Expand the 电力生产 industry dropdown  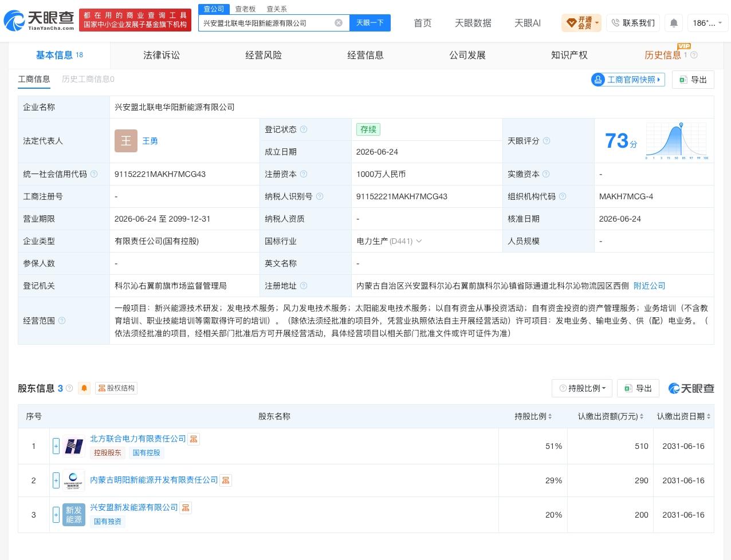[x=419, y=241]
